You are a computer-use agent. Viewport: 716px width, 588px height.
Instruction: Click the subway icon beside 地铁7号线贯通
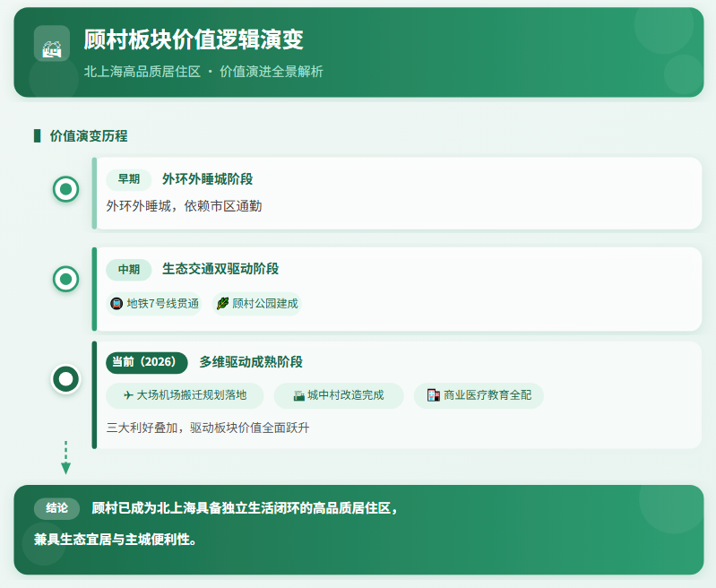point(116,303)
